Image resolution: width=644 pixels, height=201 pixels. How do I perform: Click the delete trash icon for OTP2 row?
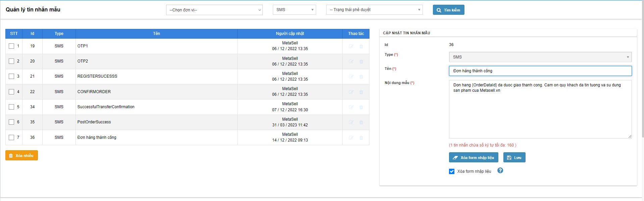361,62
